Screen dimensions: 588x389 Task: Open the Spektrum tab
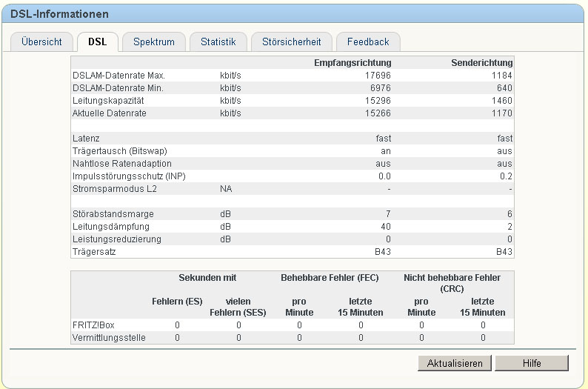point(154,41)
